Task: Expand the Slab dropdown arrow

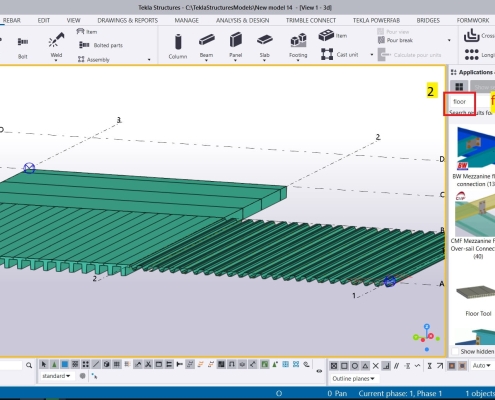Action: [264, 61]
